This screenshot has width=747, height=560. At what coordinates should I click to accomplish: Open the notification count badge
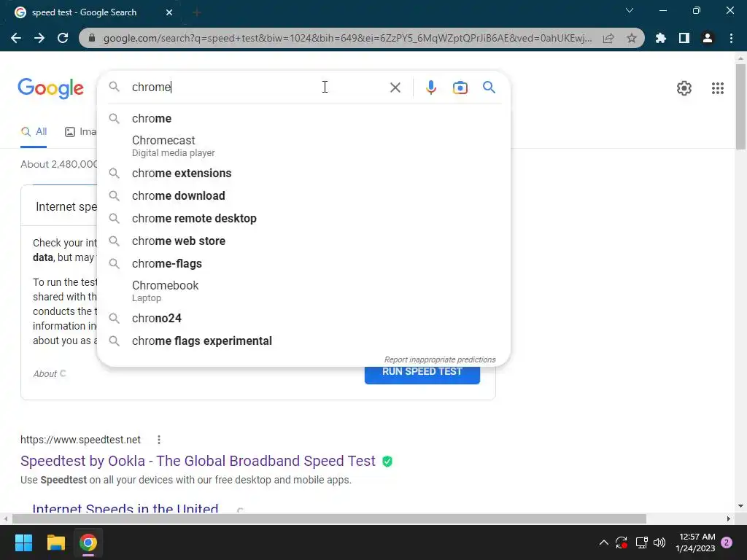pos(727,542)
